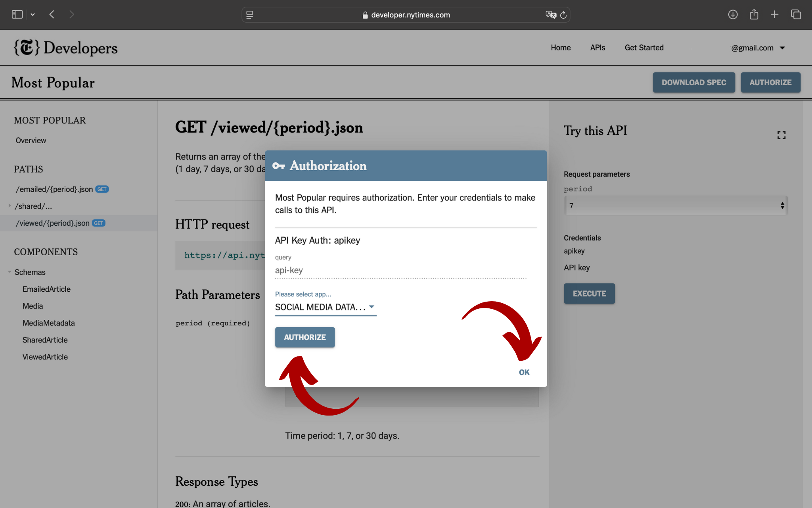
Task: Click the 'Time period: 1, 7, or 30 days.' text
Action: point(342,436)
